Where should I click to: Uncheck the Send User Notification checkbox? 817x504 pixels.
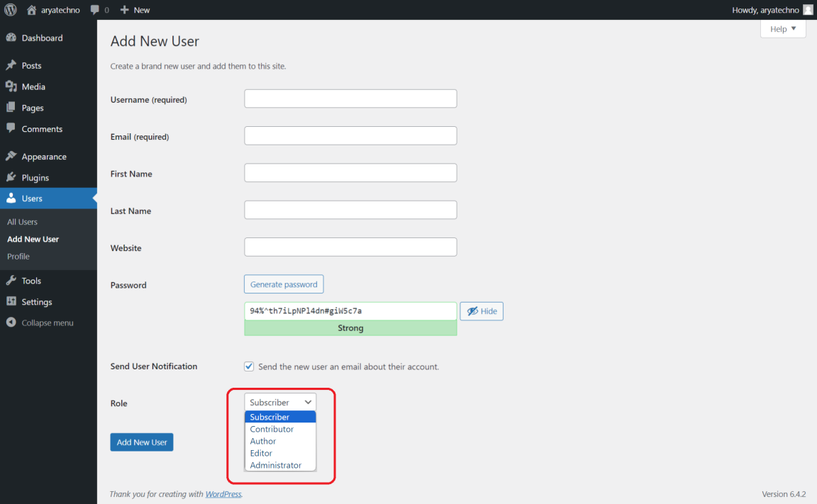coord(249,366)
